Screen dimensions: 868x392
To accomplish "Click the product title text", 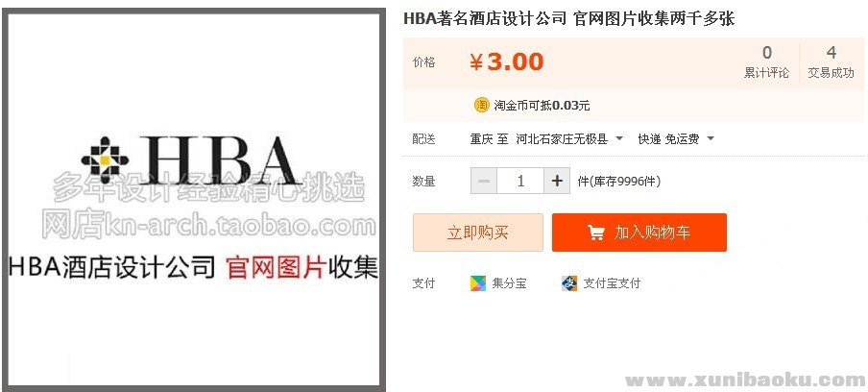I will coord(568,19).
